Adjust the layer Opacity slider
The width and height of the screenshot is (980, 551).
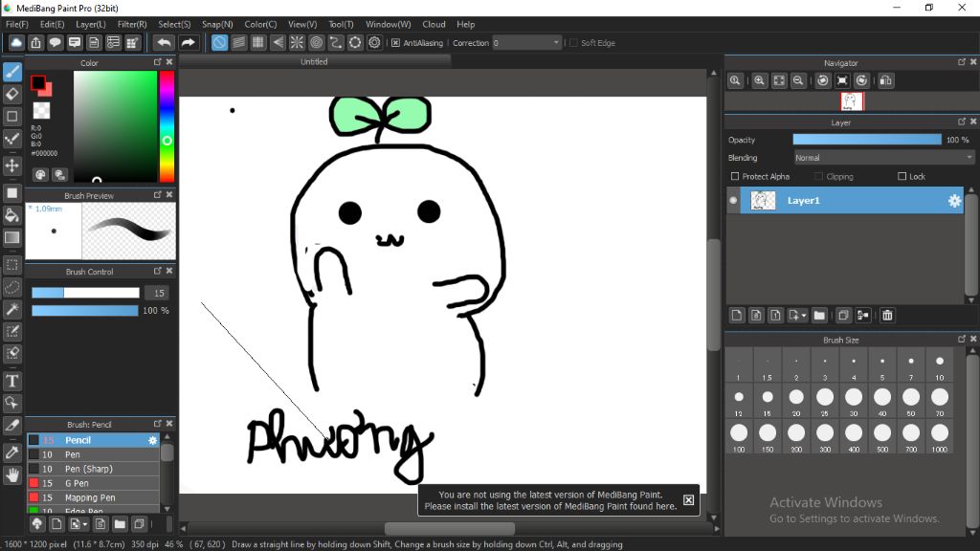(867, 140)
